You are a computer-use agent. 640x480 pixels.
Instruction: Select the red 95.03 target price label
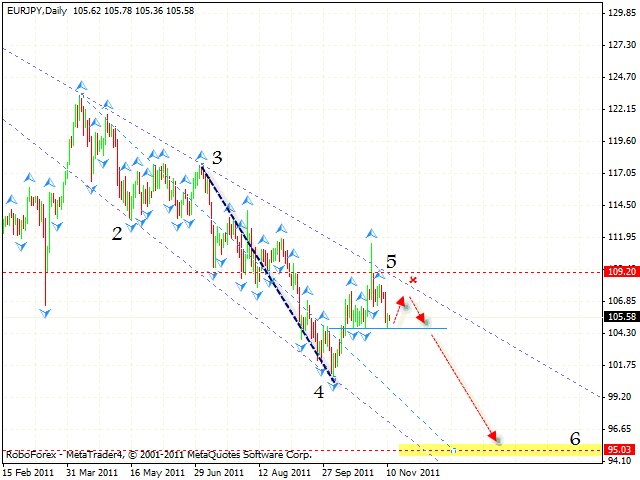[x=620, y=451]
